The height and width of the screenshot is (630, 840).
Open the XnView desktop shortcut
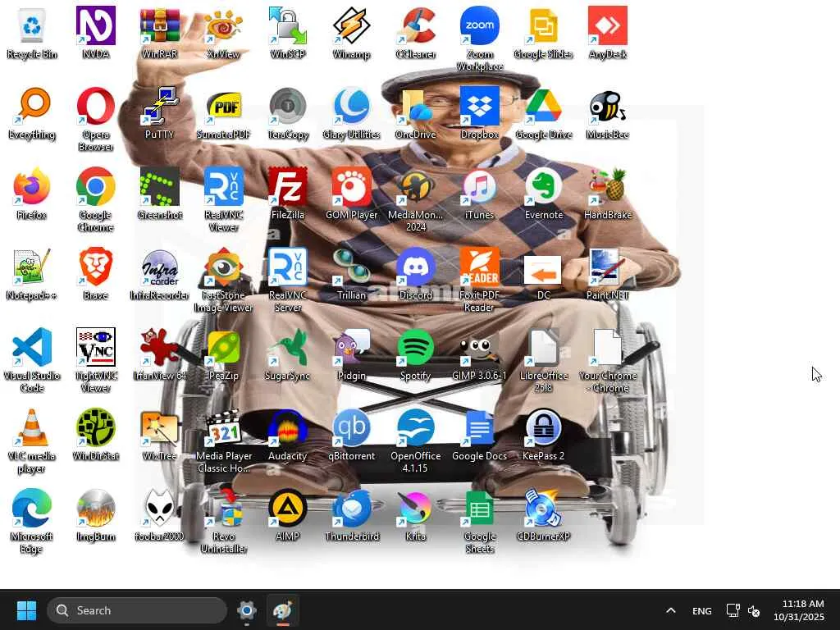tap(223, 33)
